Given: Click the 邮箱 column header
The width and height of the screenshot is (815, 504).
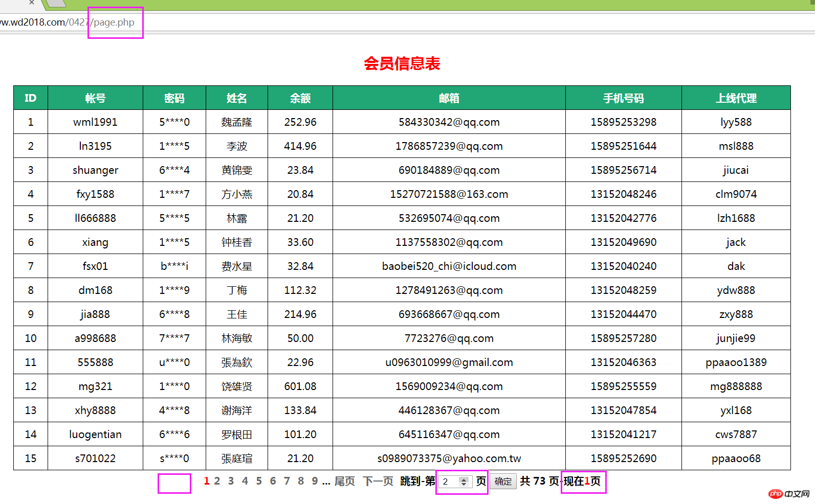Looking at the screenshot, I should (449, 98).
